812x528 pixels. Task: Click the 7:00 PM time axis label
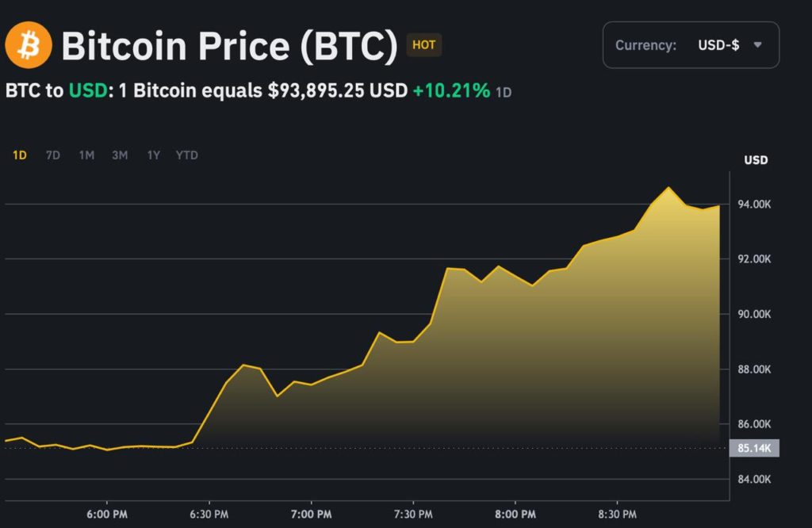[311, 515]
